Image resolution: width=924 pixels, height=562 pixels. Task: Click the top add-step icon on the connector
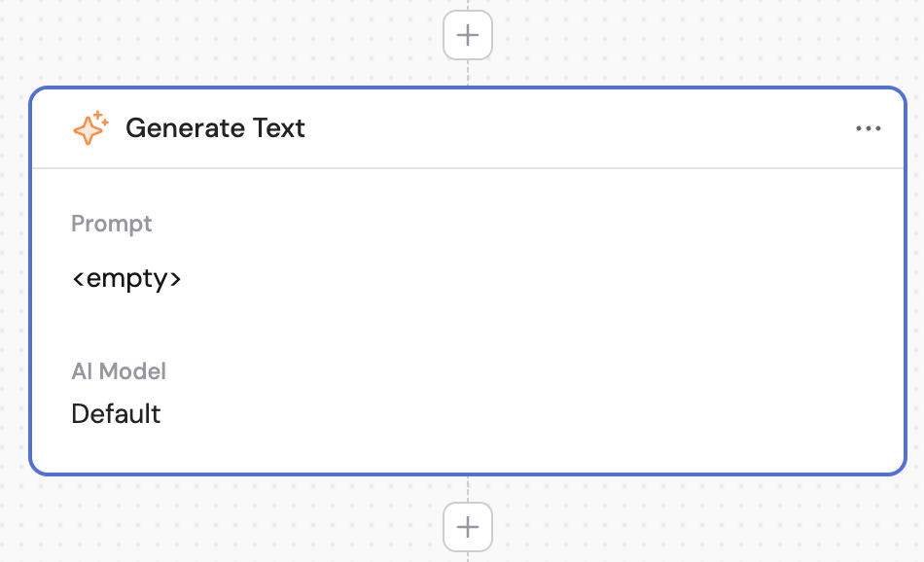click(x=468, y=35)
